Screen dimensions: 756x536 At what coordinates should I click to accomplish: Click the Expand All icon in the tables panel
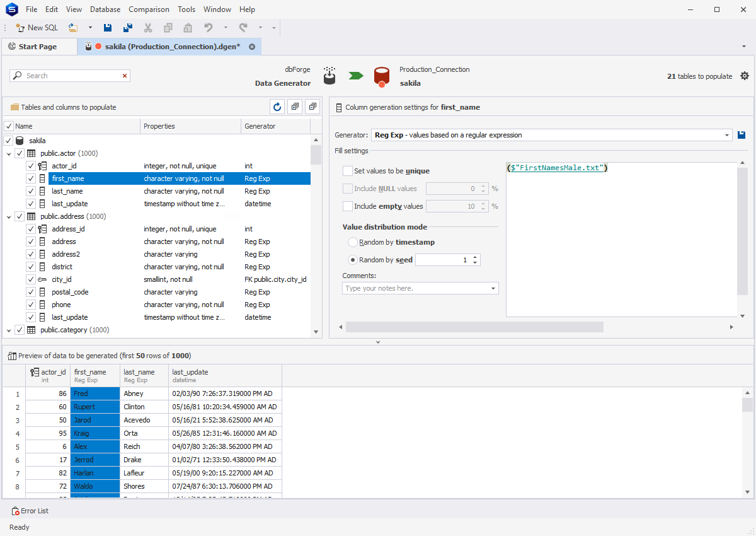(295, 107)
